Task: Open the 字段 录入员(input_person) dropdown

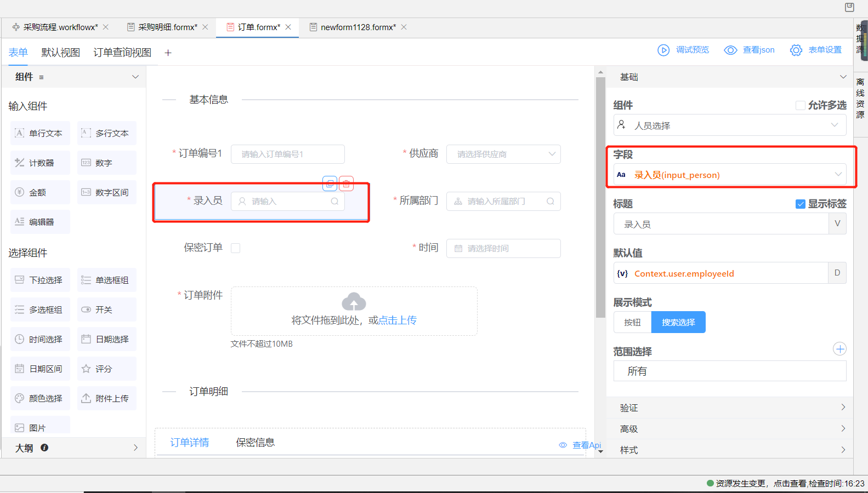Action: tap(729, 175)
